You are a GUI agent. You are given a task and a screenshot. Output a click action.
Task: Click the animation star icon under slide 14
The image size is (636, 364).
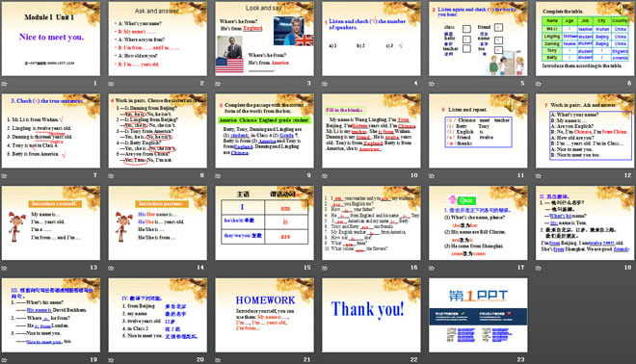point(111,268)
